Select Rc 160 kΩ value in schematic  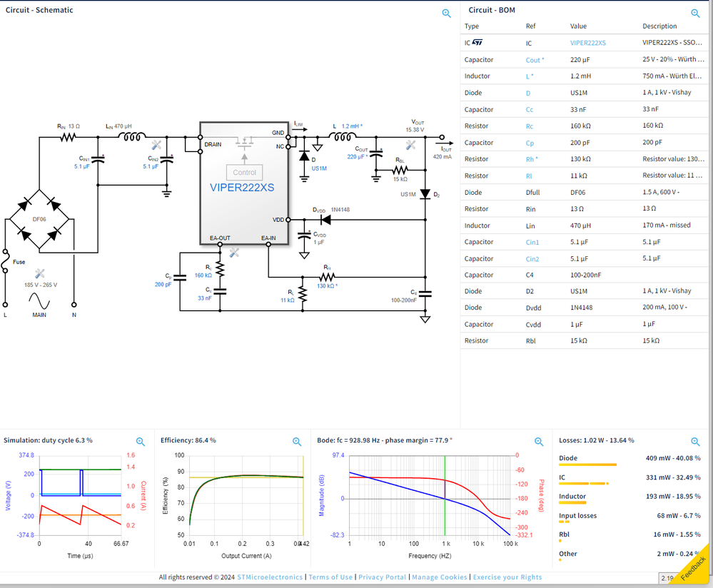203,275
